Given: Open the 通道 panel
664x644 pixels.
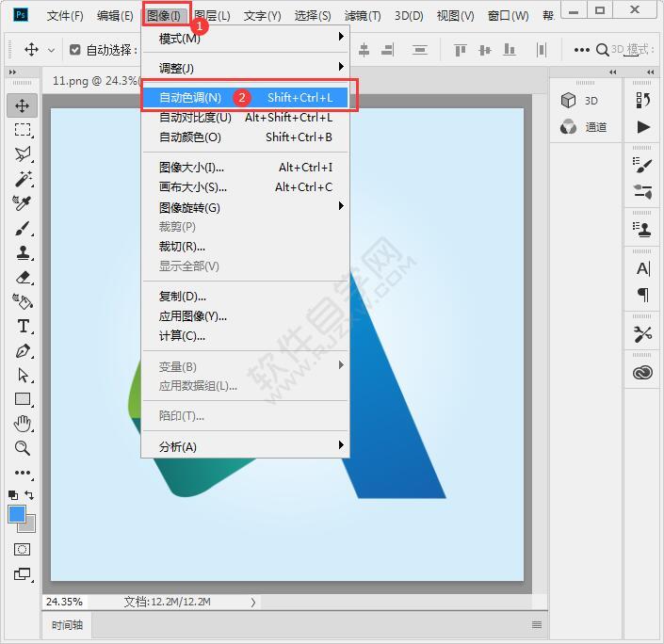Looking at the screenshot, I should pyautogui.click(x=585, y=127).
